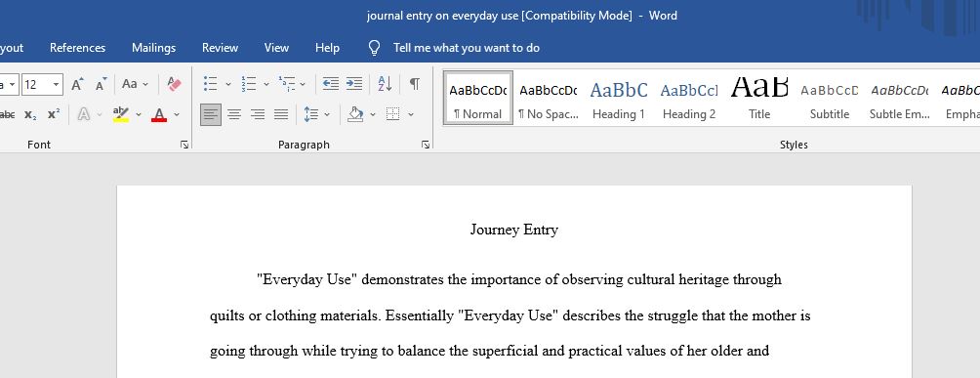980x378 pixels.
Task: Click the Shading paint bucket icon
Action: [x=355, y=114]
